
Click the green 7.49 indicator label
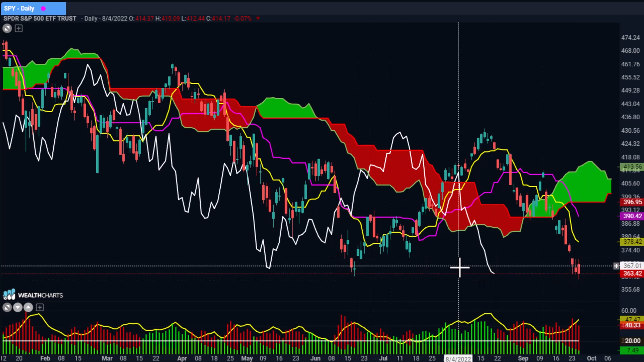[632, 350]
